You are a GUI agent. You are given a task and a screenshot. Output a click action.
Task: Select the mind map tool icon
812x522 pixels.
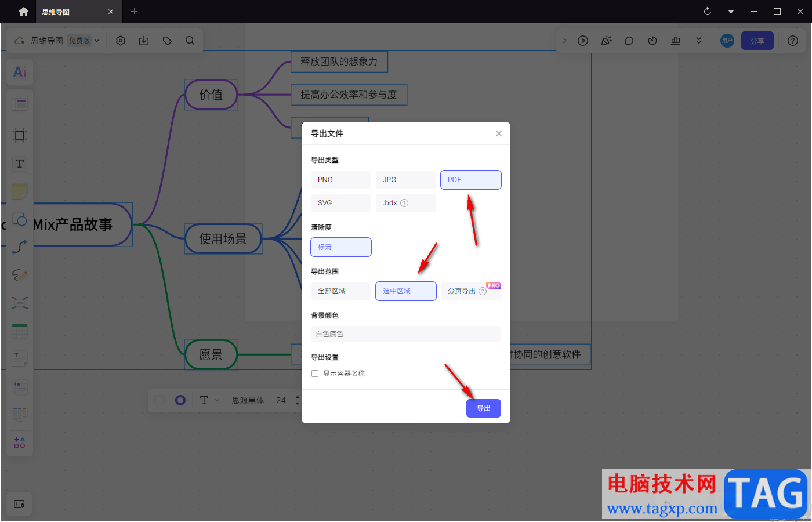[20, 303]
